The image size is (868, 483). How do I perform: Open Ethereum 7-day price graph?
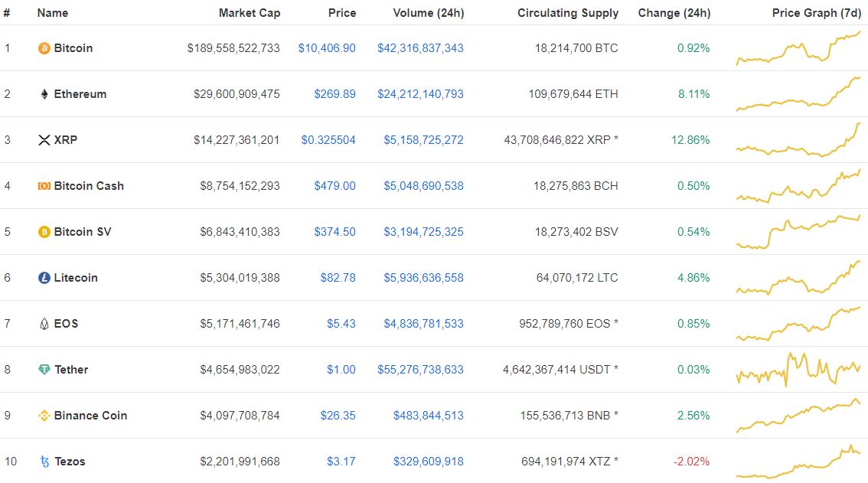pyautogui.click(x=798, y=94)
